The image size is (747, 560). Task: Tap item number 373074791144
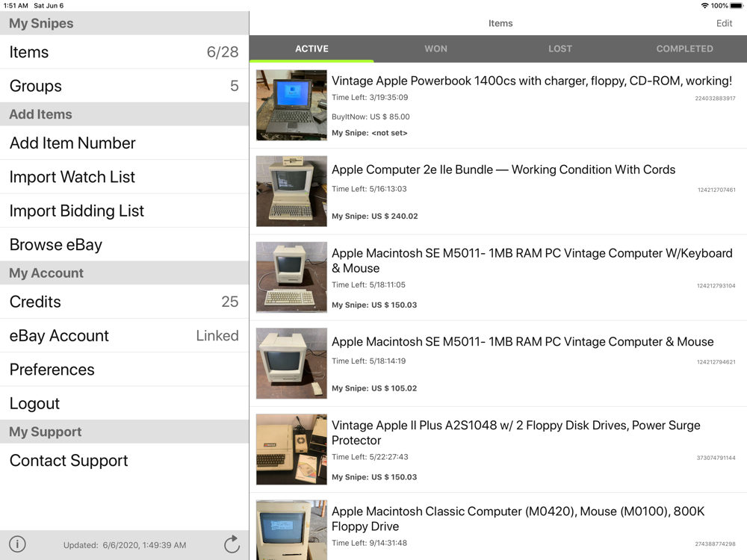point(716,458)
